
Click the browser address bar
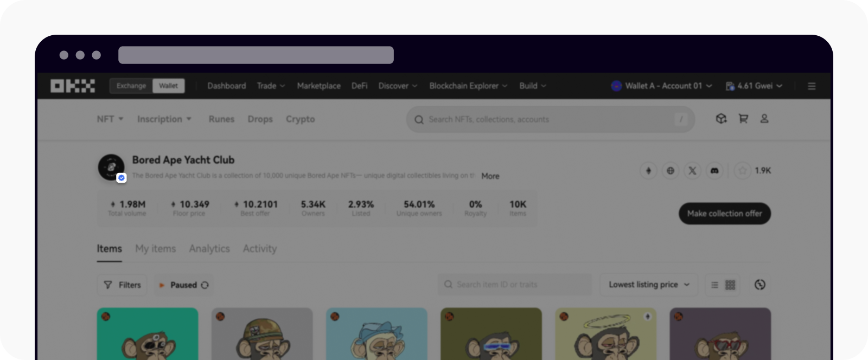coord(256,55)
